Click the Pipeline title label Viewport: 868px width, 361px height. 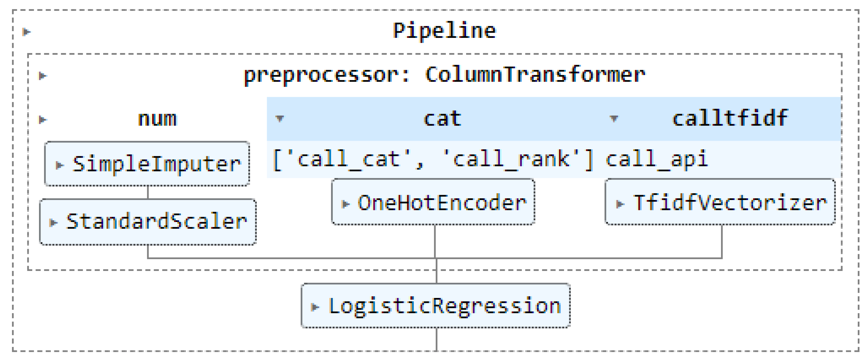[x=444, y=31]
